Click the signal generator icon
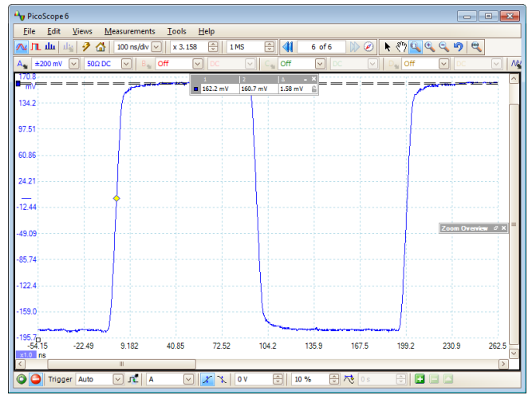This screenshot has height=399, width=532. point(516,64)
